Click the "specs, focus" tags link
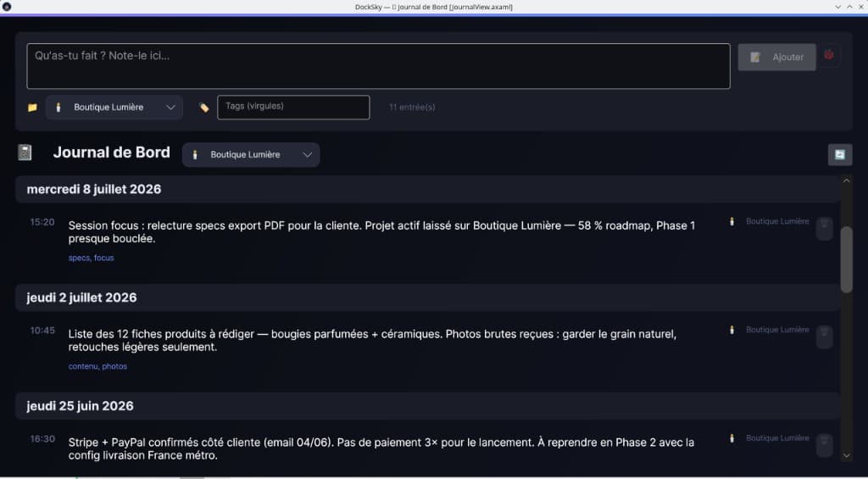Viewport: 868px width, 479px height. tap(92, 258)
